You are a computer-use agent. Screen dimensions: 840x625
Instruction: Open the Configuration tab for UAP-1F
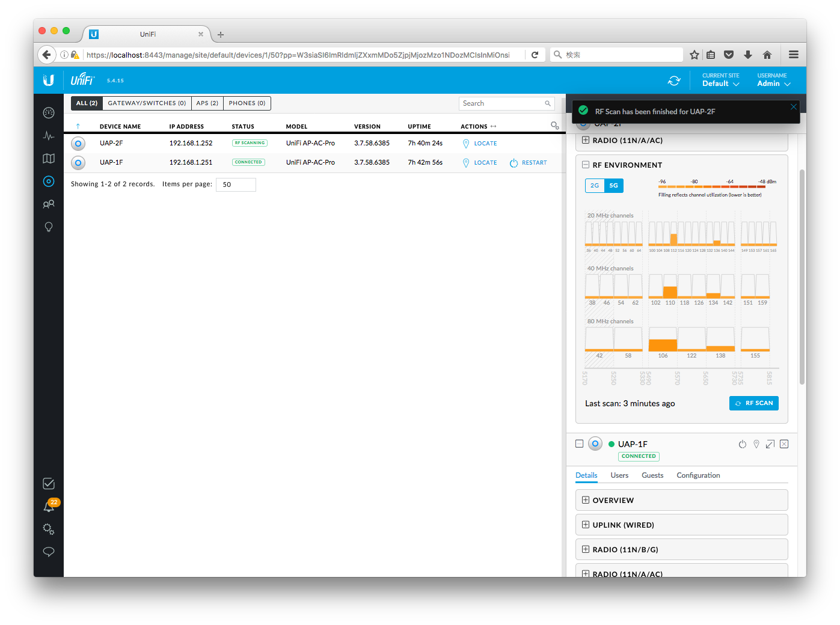[x=698, y=475]
